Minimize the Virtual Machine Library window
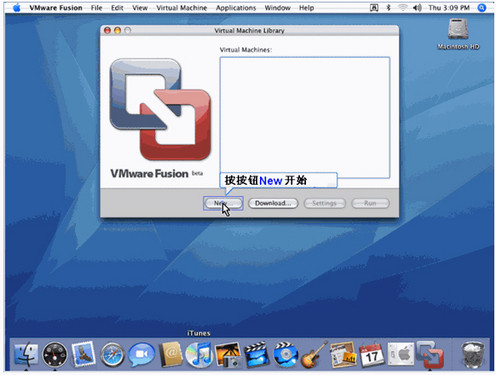The image size is (496, 375). 117,30
